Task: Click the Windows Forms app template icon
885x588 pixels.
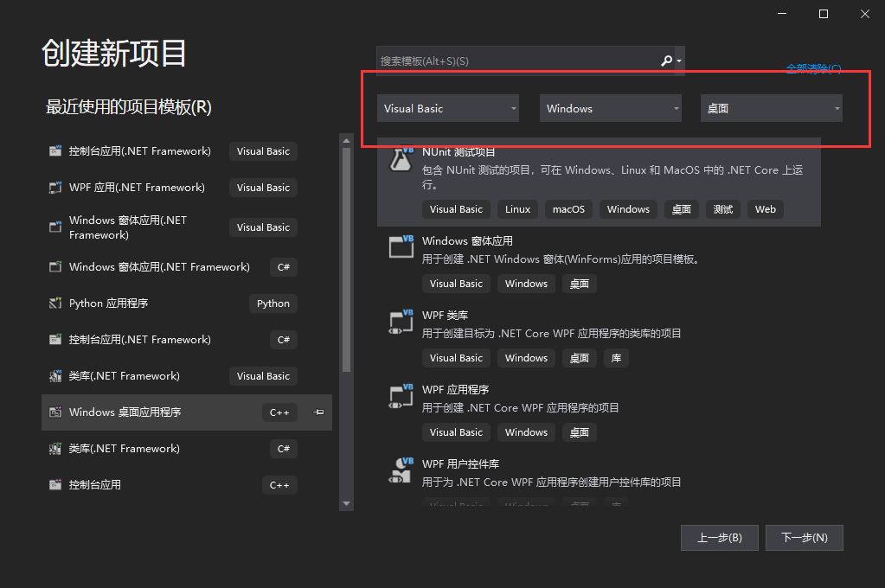Action: click(x=401, y=246)
